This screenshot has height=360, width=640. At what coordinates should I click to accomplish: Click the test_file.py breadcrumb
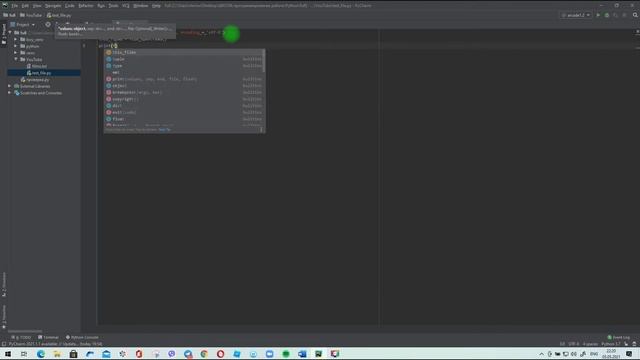[x=59, y=15]
